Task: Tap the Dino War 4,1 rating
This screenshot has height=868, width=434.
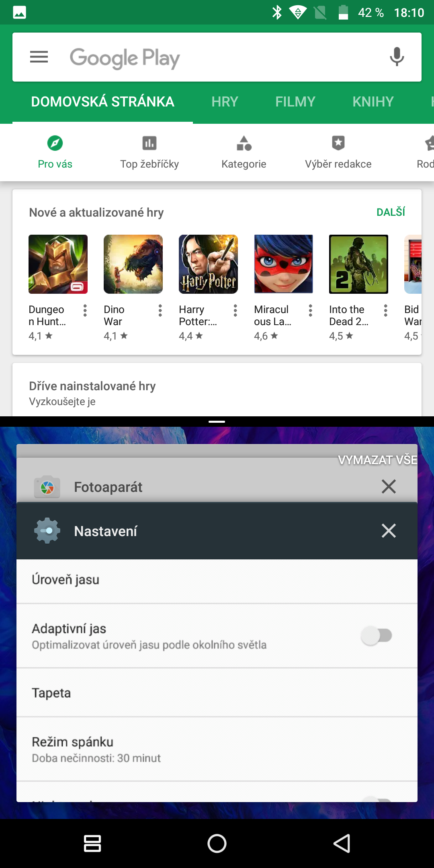Action: (116, 336)
